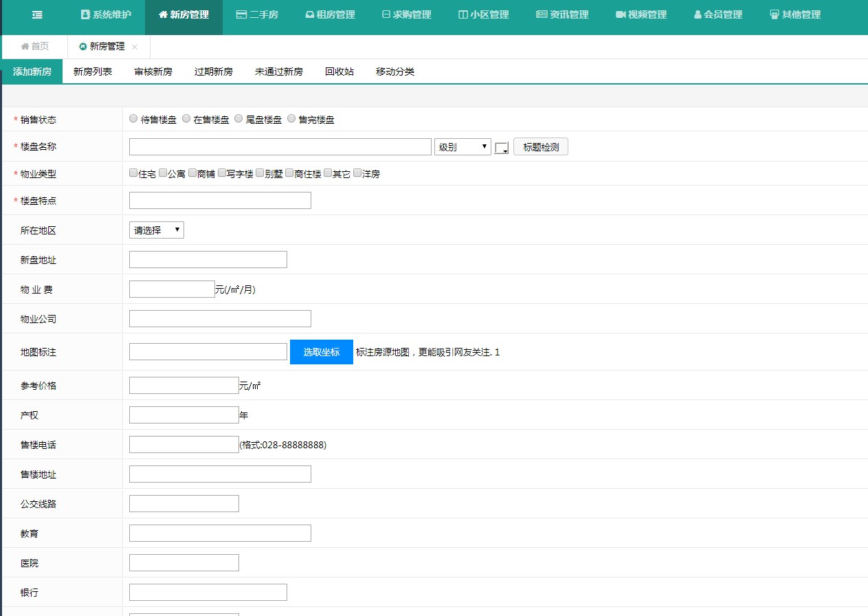This screenshot has width=868, height=616.
Task: Check the 公寓 property type box
Action: tap(163, 173)
